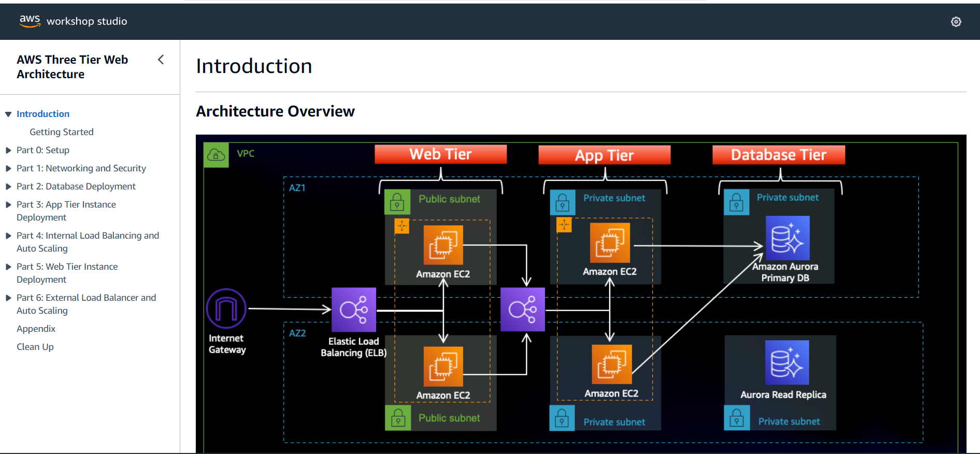
Task: Expand Part 1: Networking and Security arrow
Action: click(x=8, y=168)
